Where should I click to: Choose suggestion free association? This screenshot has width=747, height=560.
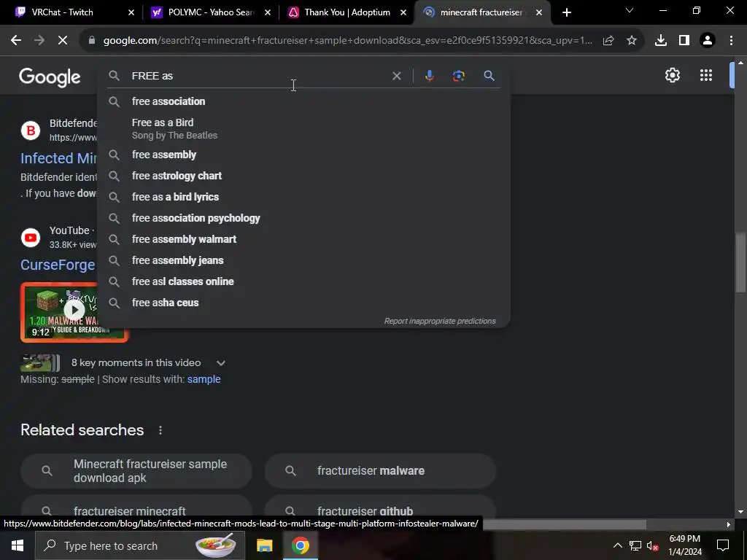[304, 101]
